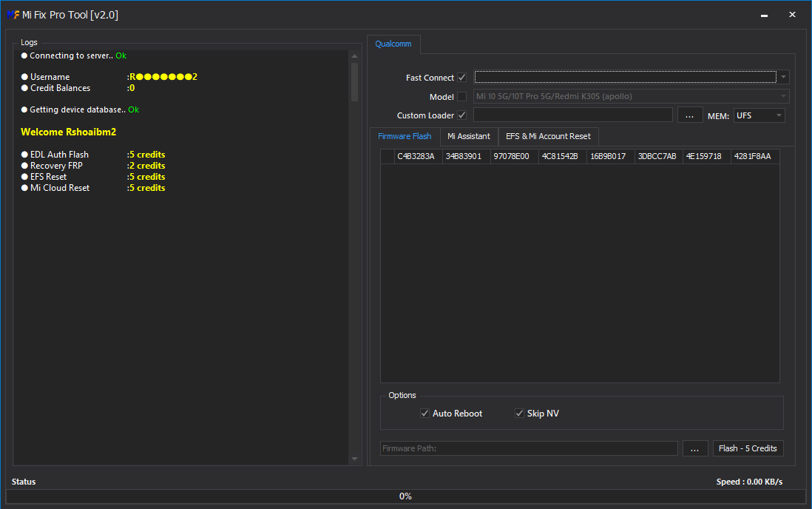Viewport: 812px width, 509px height.
Task: Toggle the Skip NV option
Action: pos(519,414)
